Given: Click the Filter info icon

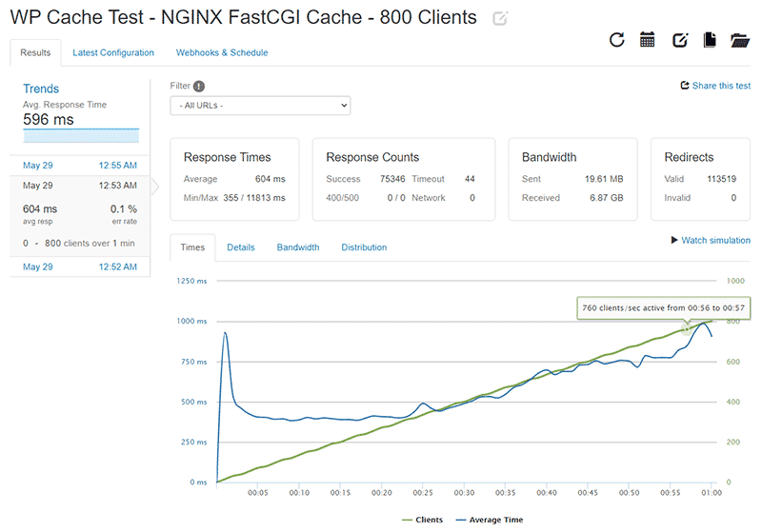Looking at the screenshot, I should [199, 86].
